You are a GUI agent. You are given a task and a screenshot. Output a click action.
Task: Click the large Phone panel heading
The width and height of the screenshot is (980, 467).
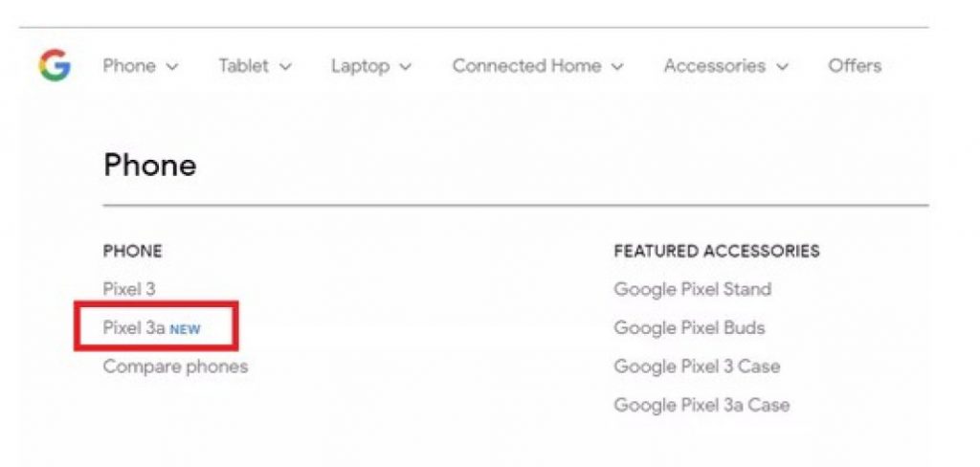[150, 166]
